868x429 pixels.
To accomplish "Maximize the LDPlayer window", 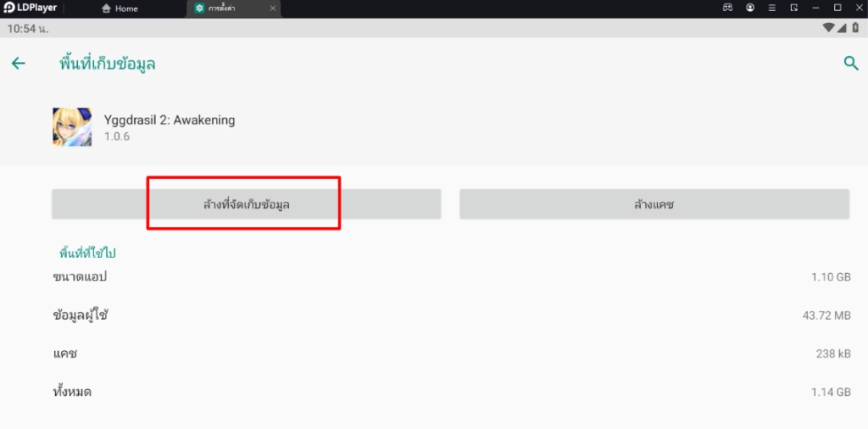I will (837, 8).
